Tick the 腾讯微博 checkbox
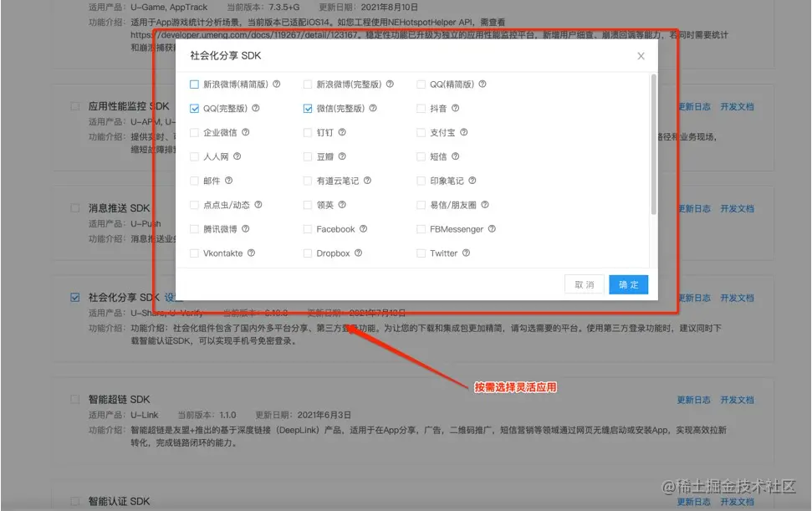This screenshot has width=812, height=511. (194, 229)
